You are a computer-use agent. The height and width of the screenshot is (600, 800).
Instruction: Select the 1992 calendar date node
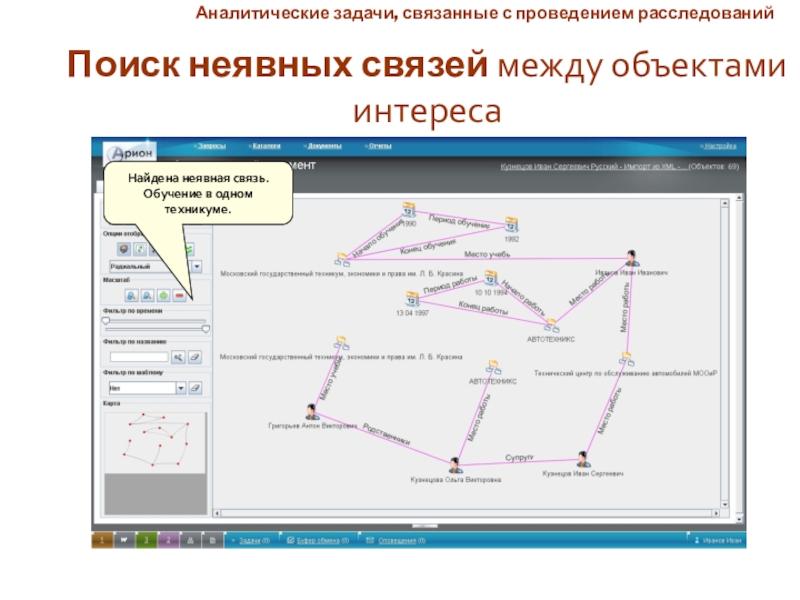coord(511,225)
